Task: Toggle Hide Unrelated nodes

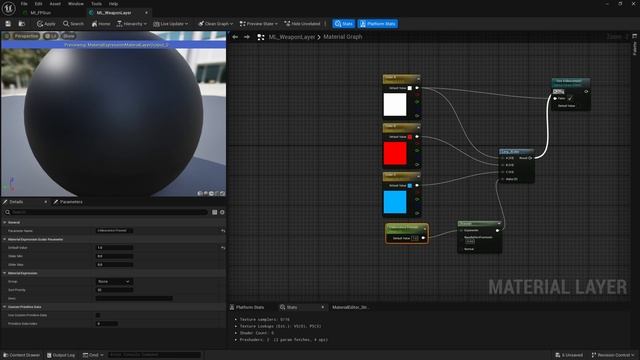Action: pyautogui.click(x=302, y=24)
